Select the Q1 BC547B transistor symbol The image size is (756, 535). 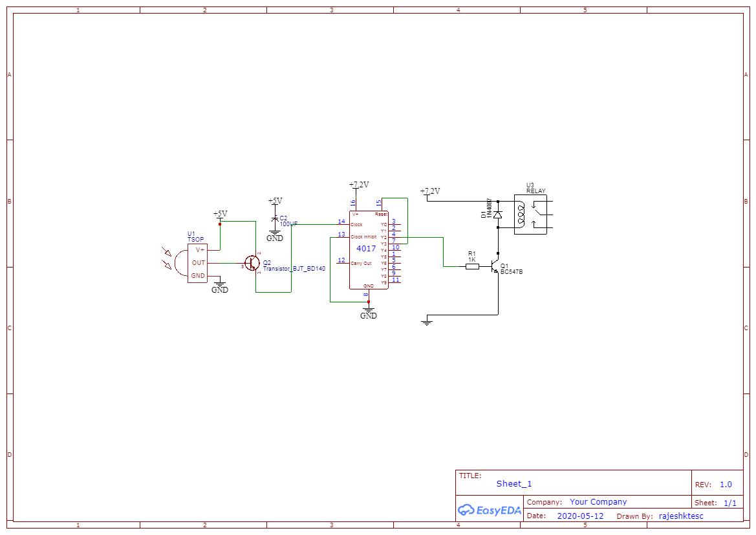(495, 266)
